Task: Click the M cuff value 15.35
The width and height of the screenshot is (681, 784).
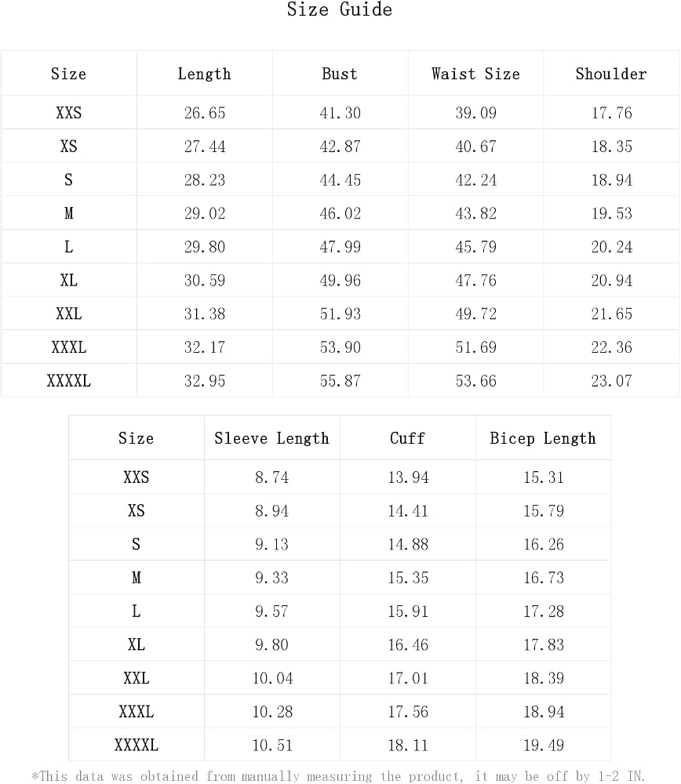Action: [x=408, y=578]
